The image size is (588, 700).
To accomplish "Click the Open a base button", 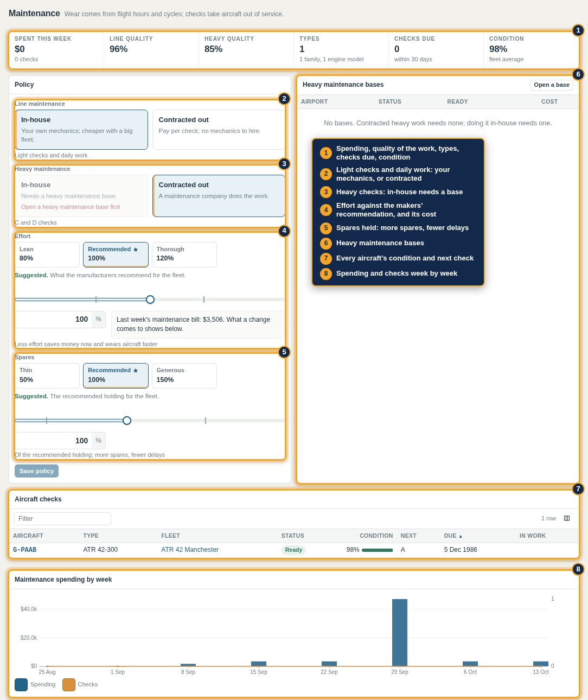I will [552, 85].
